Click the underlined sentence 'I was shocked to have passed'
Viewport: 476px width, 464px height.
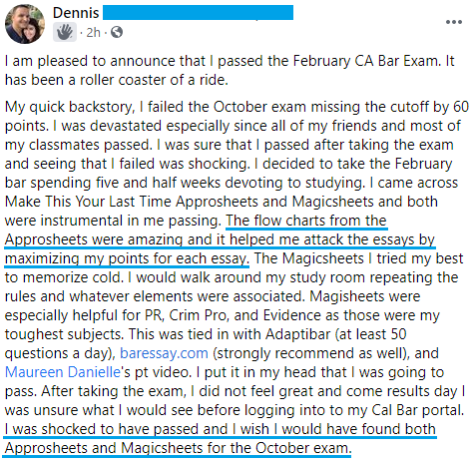click(221, 438)
